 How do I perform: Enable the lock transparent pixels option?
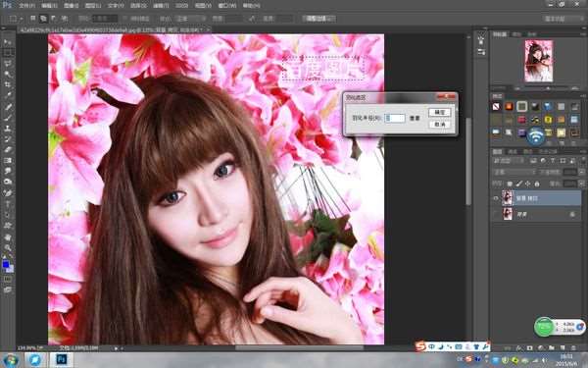tap(510, 184)
